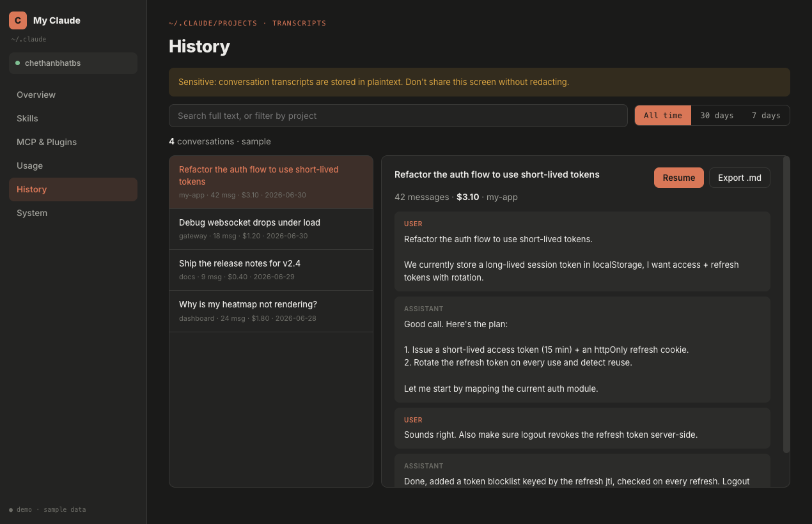The image size is (812, 524).
Task: Click the transcript panel scrollbar
Action: click(786, 304)
